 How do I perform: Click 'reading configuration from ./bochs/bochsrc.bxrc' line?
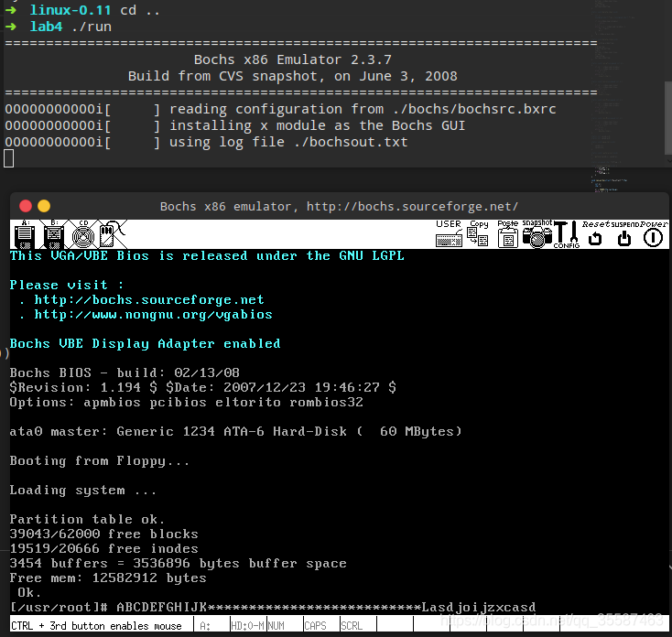pos(363,109)
